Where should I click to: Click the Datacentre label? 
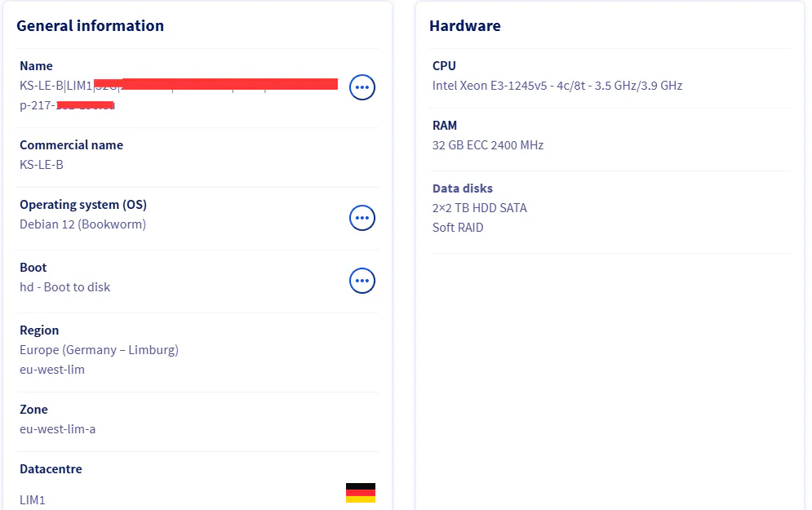(51, 469)
